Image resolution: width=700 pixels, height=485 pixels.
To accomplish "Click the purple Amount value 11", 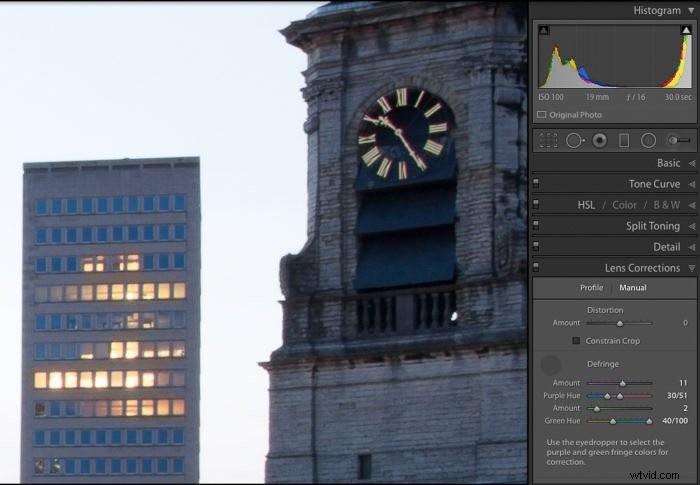I will (x=683, y=383).
